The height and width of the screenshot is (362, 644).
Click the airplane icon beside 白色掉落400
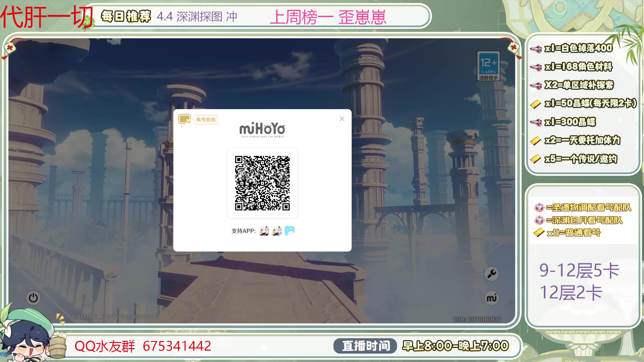click(536, 49)
